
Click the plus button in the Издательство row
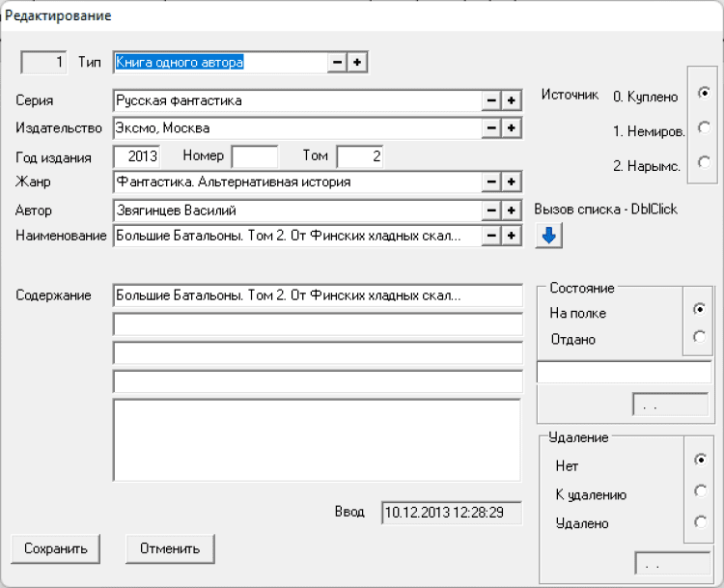click(x=511, y=127)
